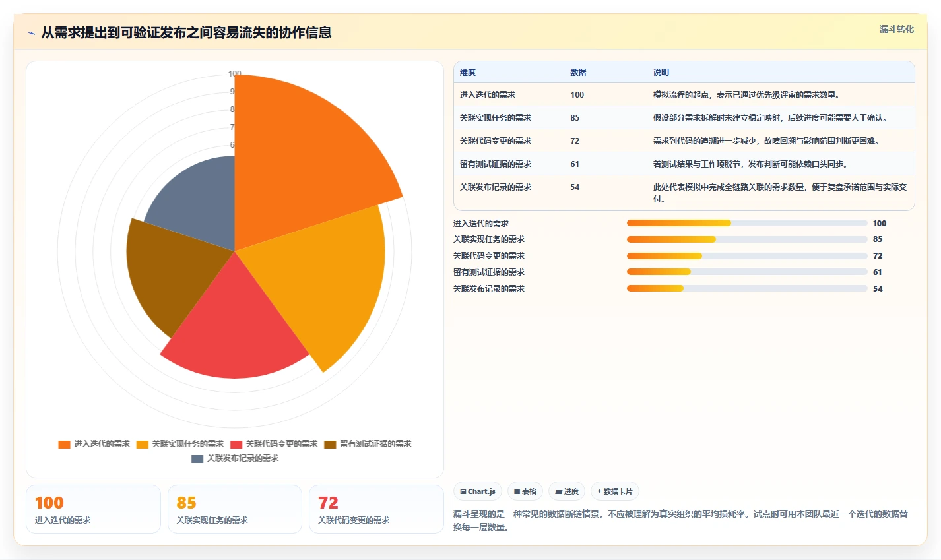Click the 100 axis tick label on chart
Viewport: 941px width, 560px height.
coord(235,74)
